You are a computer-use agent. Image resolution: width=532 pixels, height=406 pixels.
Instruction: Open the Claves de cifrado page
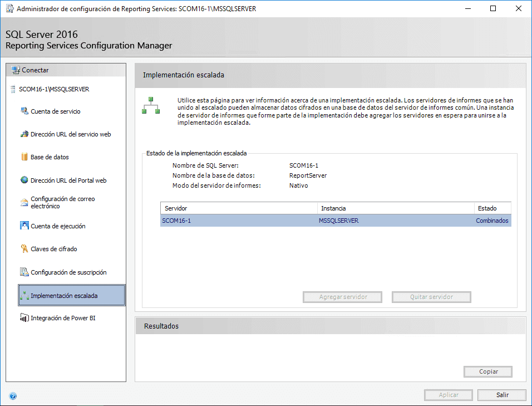coord(53,249)
